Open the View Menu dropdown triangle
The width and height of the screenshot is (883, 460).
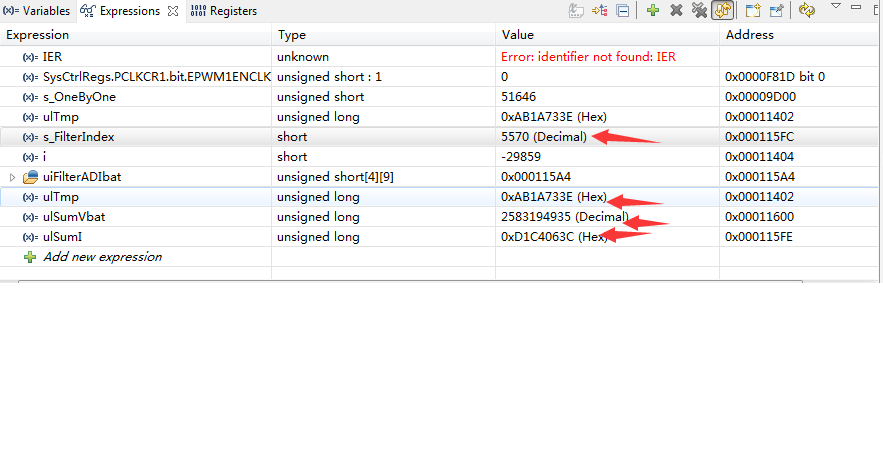(836, 8)
